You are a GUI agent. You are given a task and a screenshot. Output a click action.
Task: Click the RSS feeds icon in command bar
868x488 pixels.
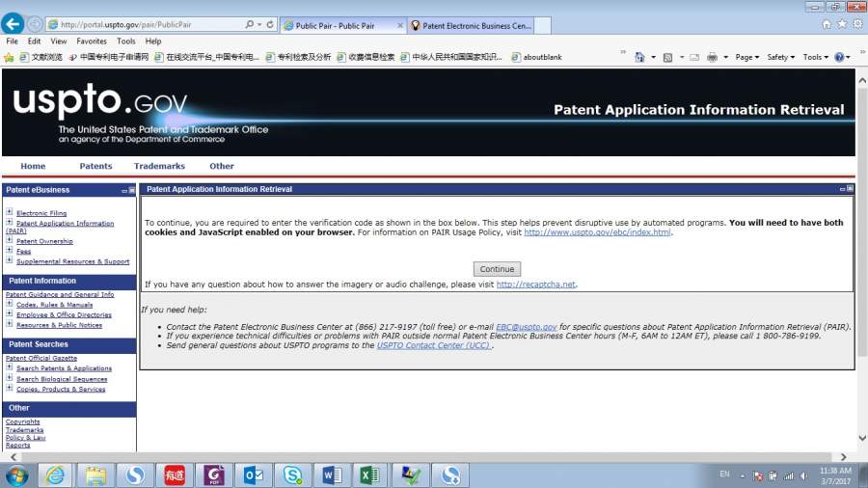[x=667, y=57]
